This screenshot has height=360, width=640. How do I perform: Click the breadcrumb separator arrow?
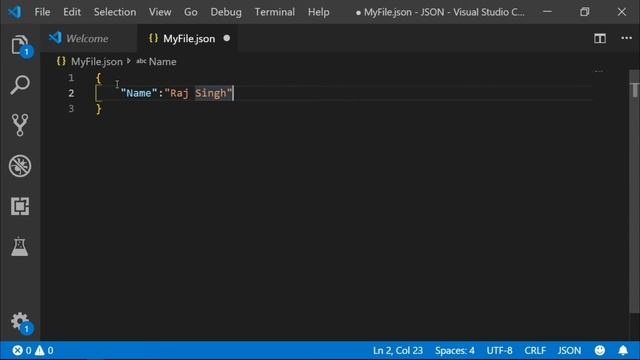coord(129,61)
